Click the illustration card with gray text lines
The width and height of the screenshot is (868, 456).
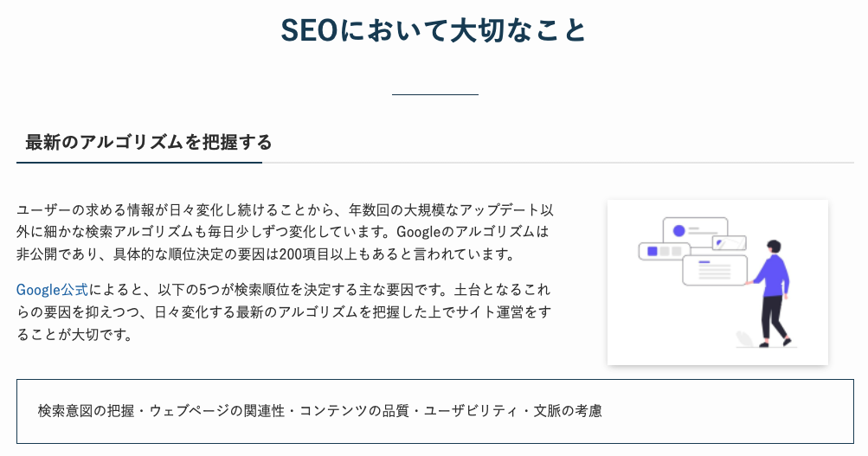pyautogui.click(x=714, y=269)
